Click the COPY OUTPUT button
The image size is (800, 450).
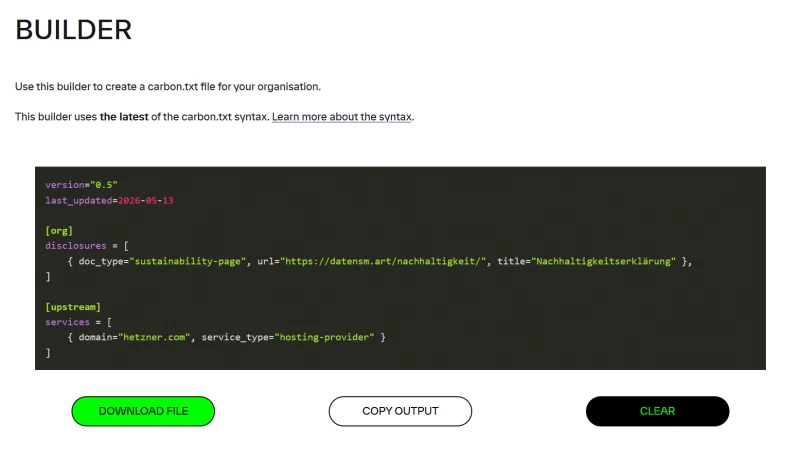[x=400, y=411]
